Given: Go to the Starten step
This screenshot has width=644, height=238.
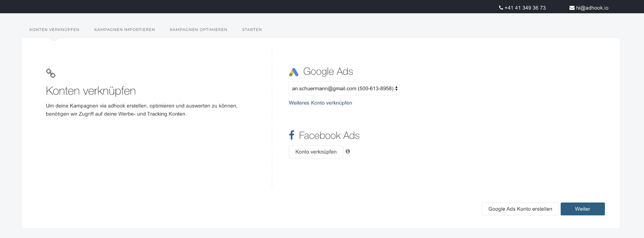Looking at the screenshot, I should [252, 30].
